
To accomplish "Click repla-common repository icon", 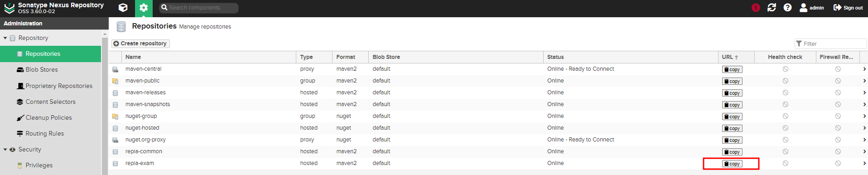I will pos(115,152).
